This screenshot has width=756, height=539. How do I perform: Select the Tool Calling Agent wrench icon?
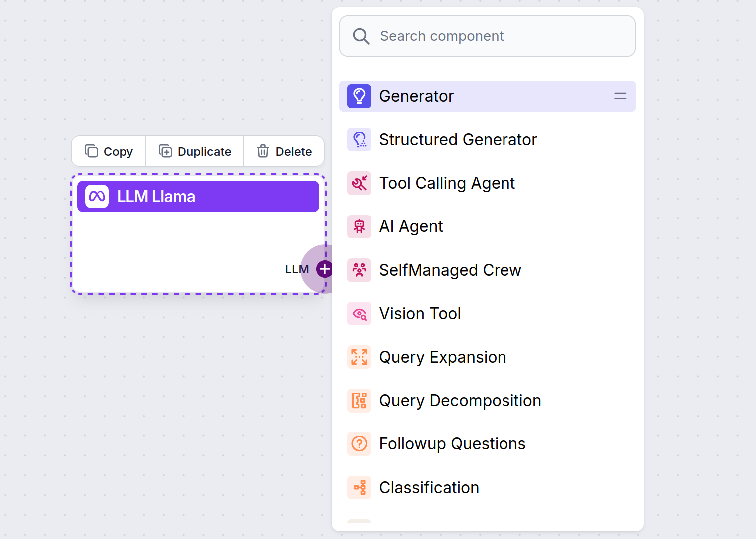click(x=359, y=183)
